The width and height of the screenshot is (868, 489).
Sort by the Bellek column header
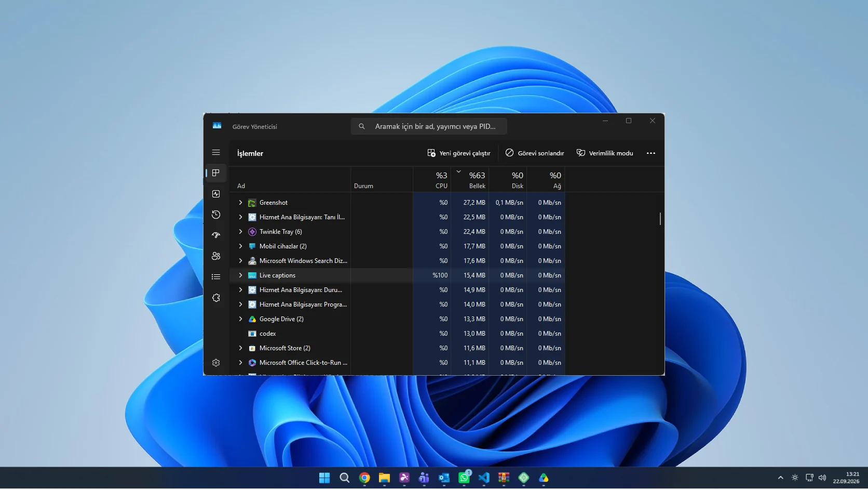(x=470, y=180)
